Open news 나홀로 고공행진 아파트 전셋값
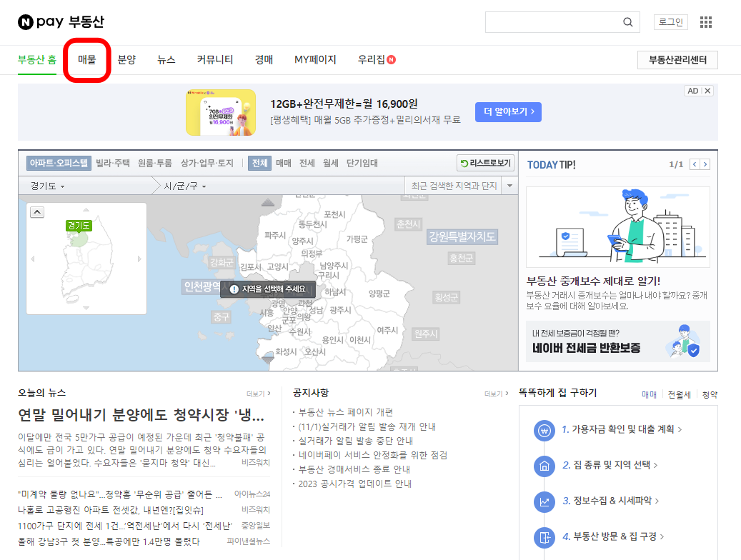Image resolution: width=741 pixels, height=560 pixels. (x=111, y=511)
